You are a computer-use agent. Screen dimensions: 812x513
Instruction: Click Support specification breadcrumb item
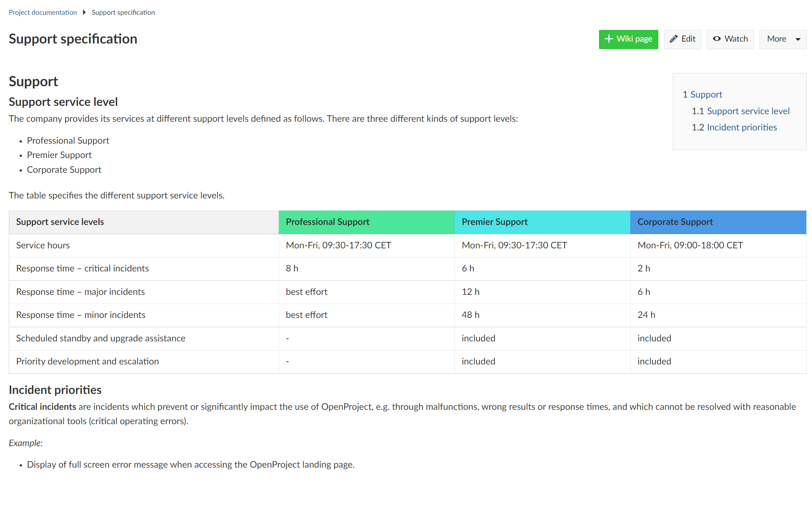click(x=123, y=12)
